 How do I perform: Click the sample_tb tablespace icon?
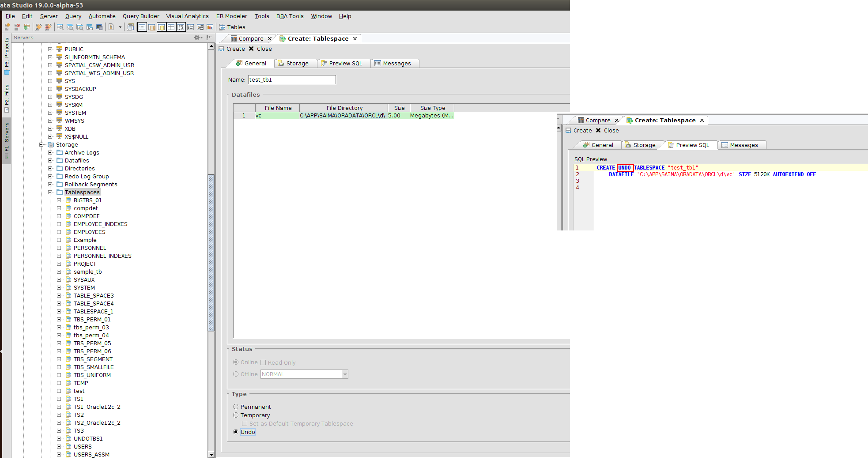click(68, 272)
